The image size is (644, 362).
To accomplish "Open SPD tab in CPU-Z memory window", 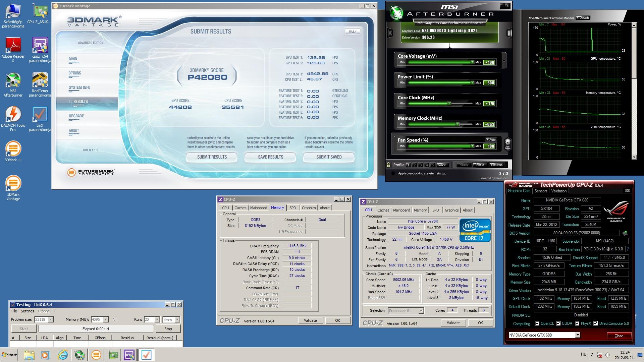I will (292, 208).
